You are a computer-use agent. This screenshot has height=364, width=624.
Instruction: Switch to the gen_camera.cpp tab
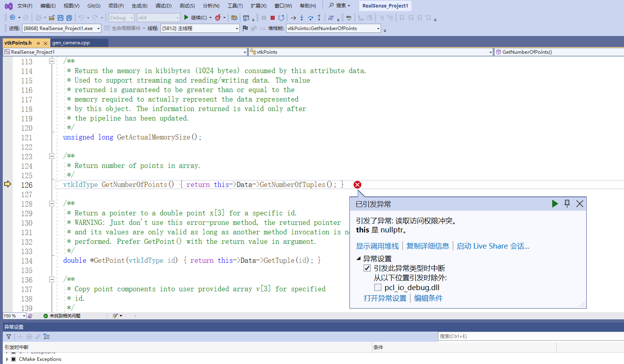point(71,43)
